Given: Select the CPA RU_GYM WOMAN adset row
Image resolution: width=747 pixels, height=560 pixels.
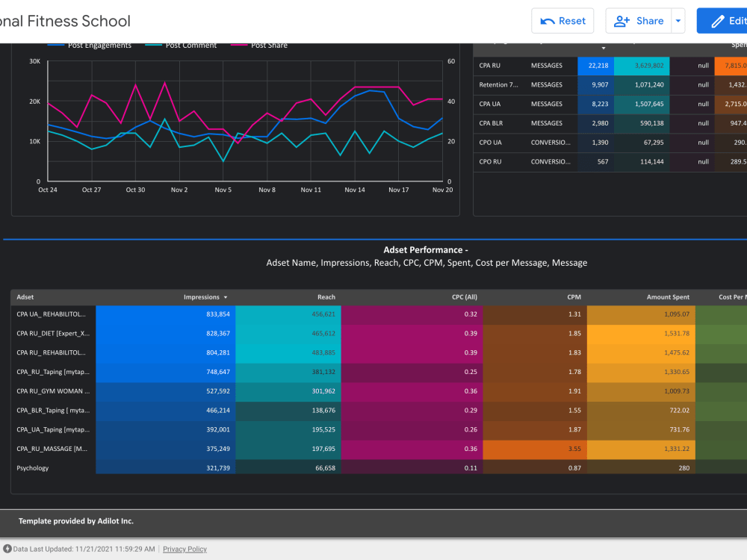Looking at the screenshot, I should tap(379, 391).
